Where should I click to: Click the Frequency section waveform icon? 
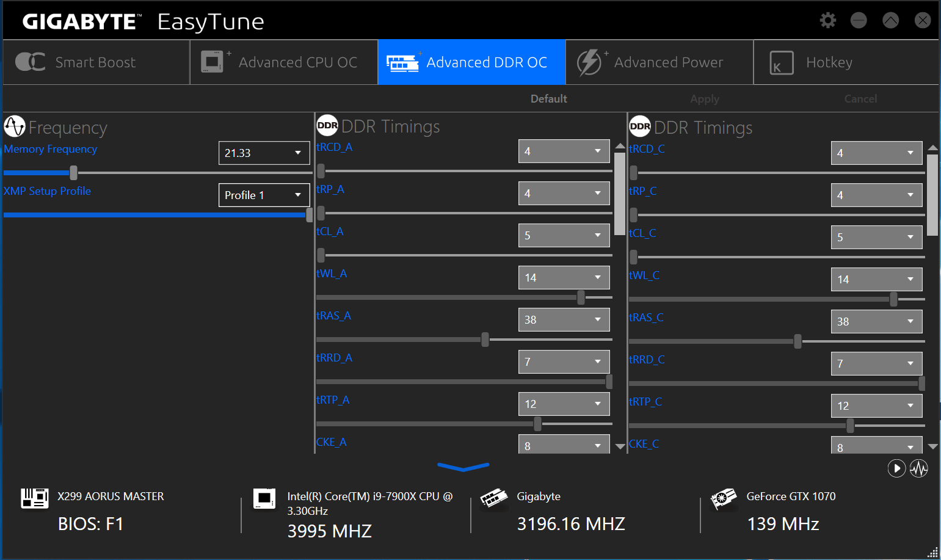15,127
